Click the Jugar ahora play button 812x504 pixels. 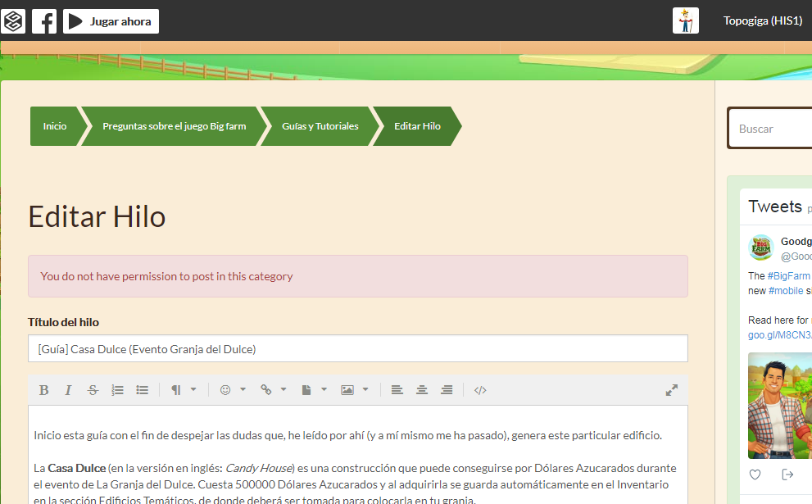111,21
